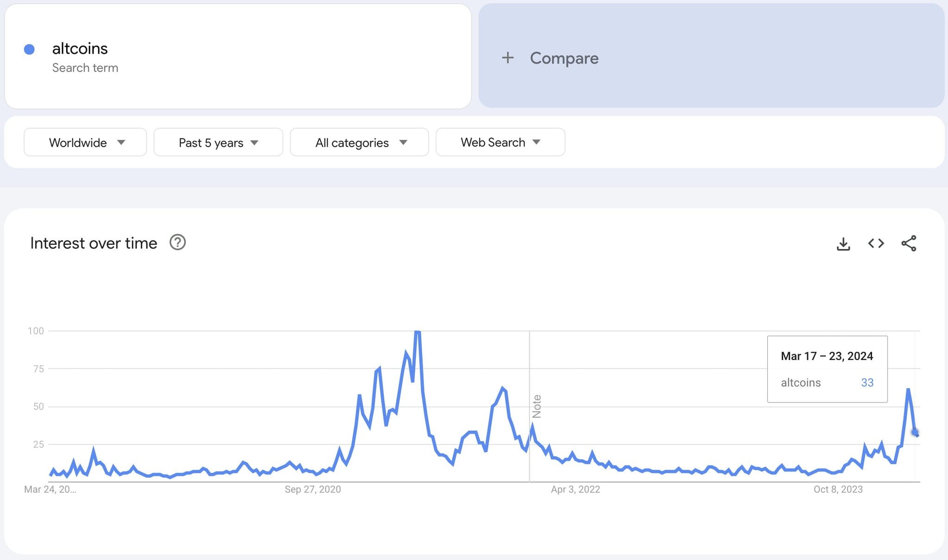Expand the Past 5 years time range
Viewport: 948px width, 560px height.
pyautogui.click(x=218, y=142)
